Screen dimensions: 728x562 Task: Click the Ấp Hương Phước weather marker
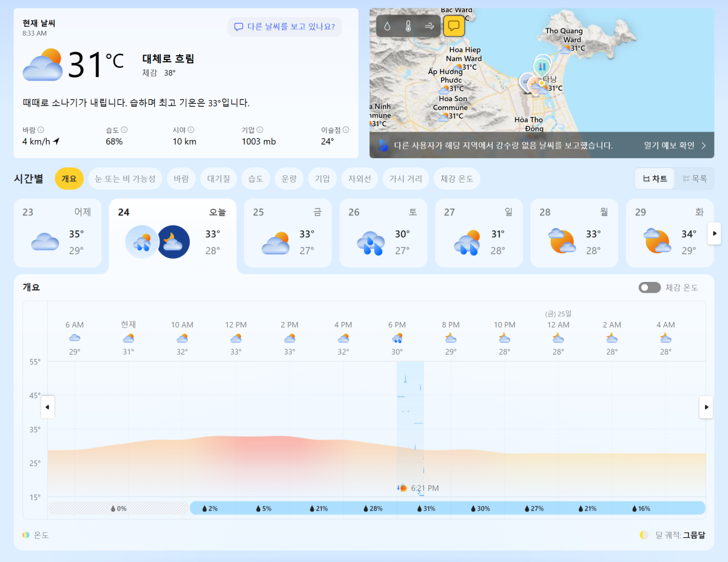click(x=443, y=90)
